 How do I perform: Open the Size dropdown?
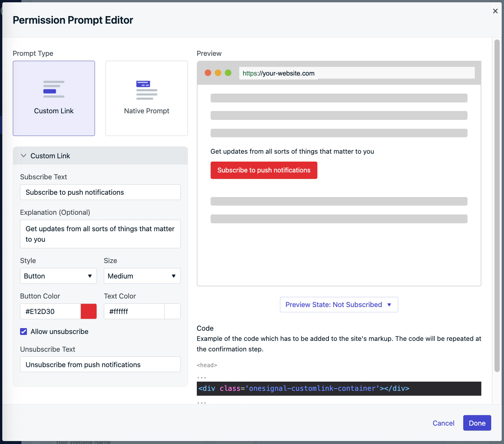tap(142, 276)
